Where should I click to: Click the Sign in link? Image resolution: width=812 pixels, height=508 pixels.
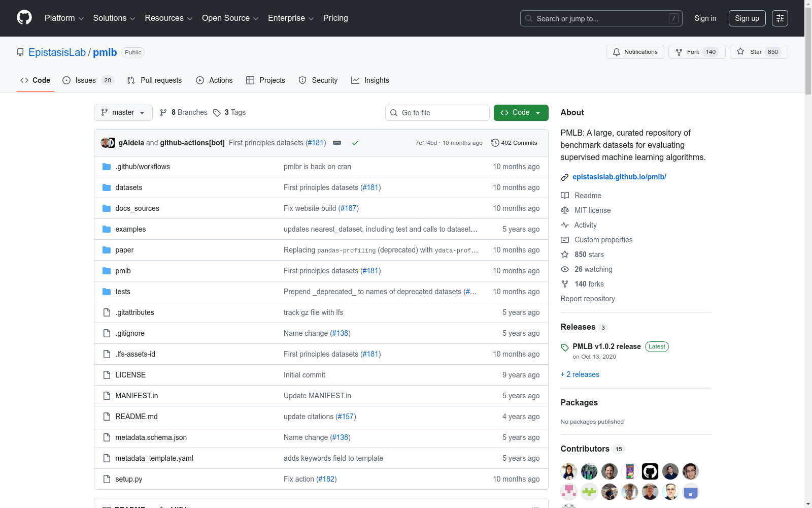click(705, 18)
